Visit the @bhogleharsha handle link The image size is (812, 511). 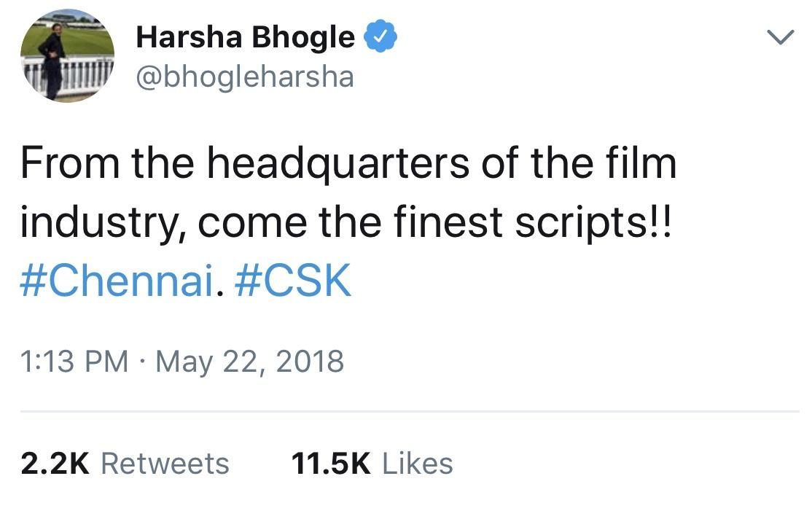tap(245, 77)
